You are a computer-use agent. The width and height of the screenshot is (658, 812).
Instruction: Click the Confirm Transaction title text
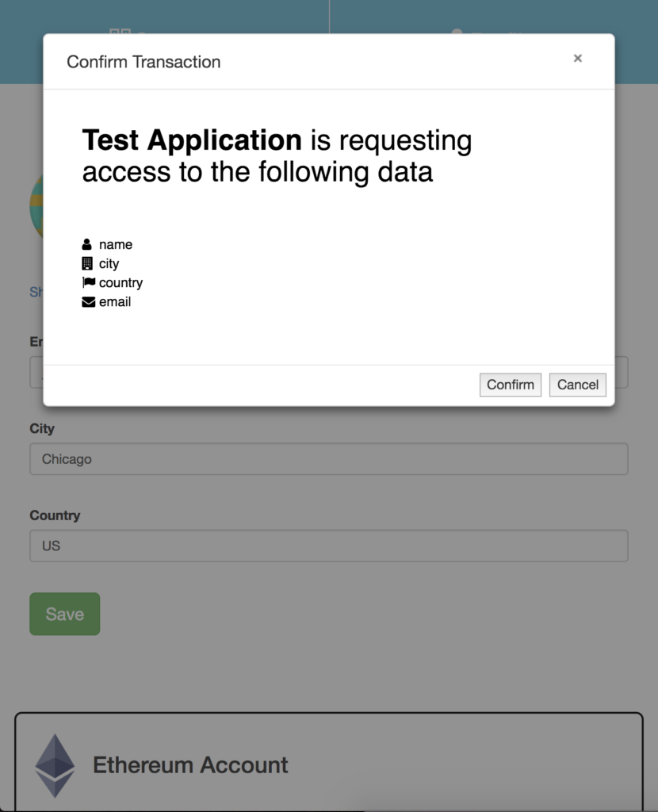(x=143, y=62)
